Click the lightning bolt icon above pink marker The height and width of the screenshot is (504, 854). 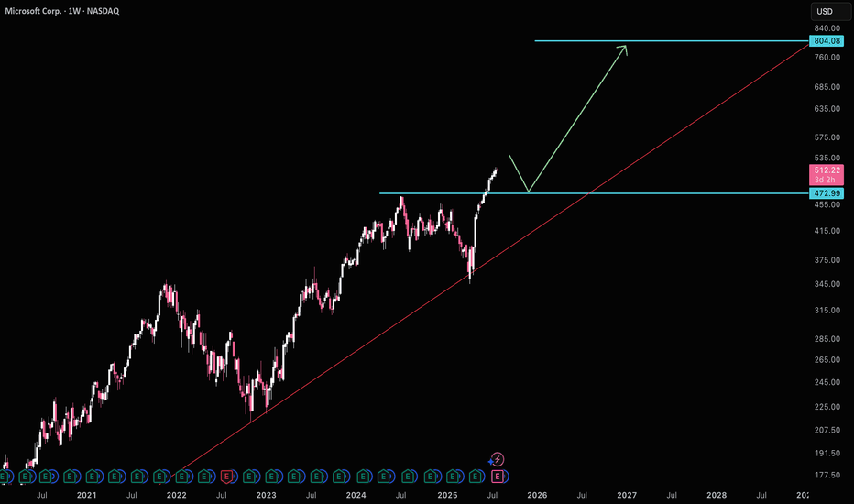point(498,459)
